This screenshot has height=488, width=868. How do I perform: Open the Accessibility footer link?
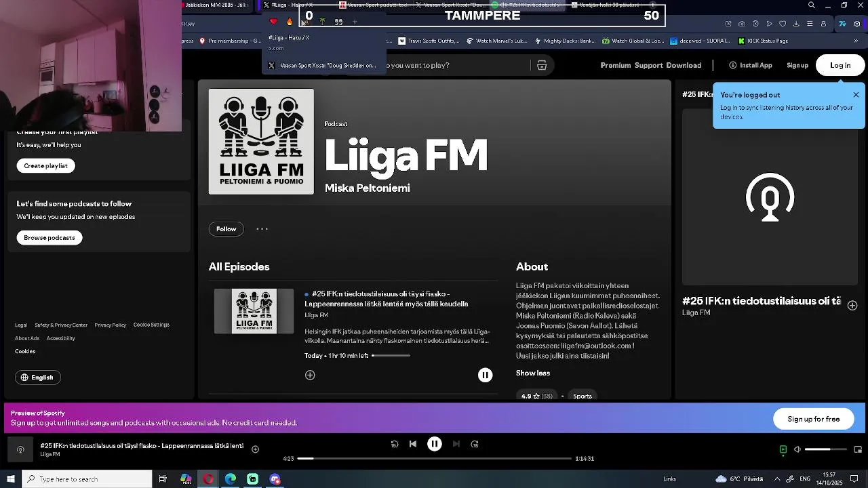tap(61, 338)
